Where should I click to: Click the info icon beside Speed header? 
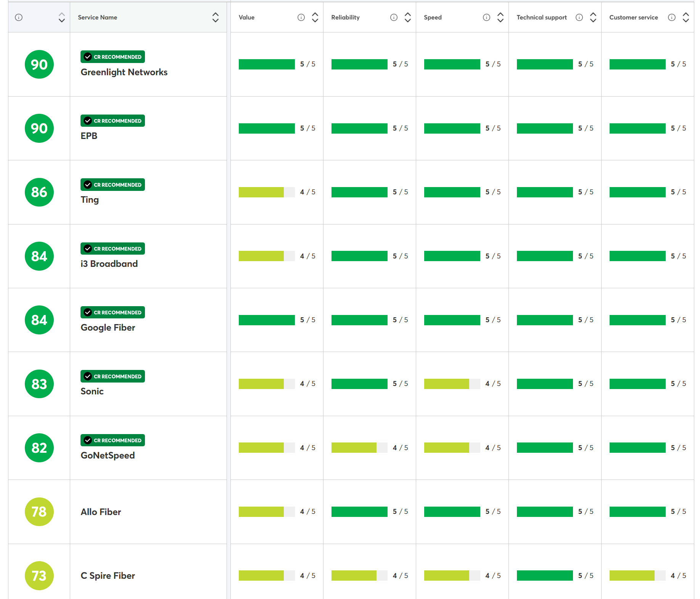pos(486,18)
